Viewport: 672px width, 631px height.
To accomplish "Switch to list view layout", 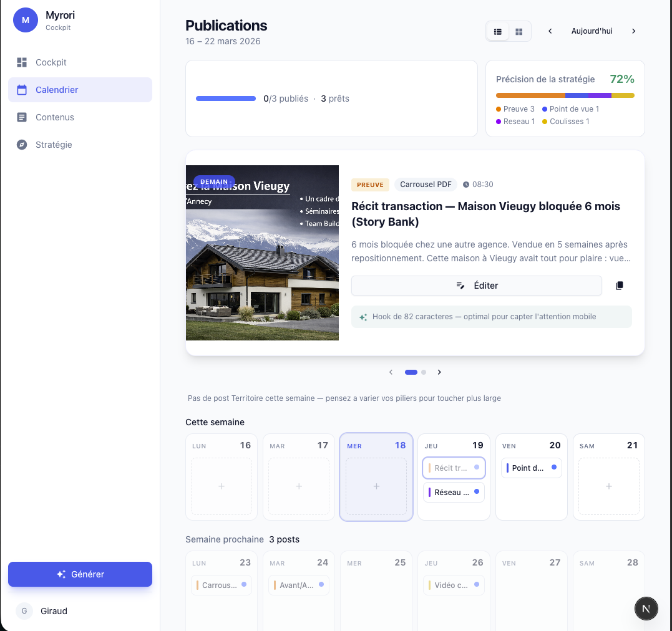I will pyautogui.click(x=498, y=32).
